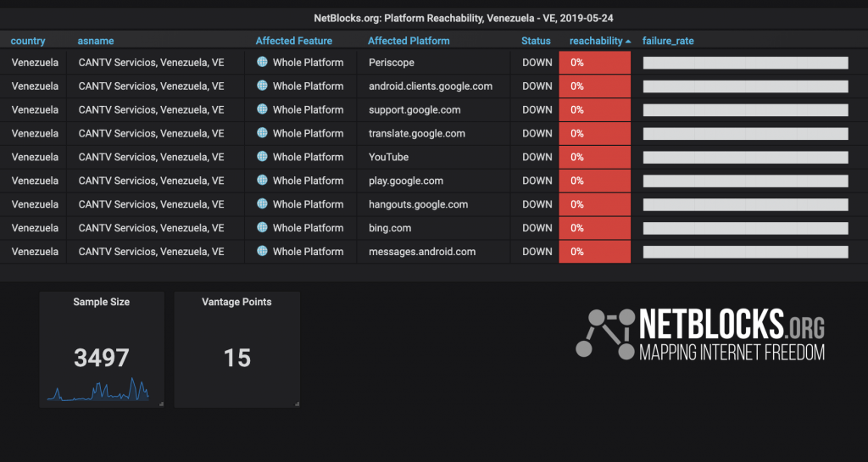Click CANTV Servicios in the play.google.com row

[x=151, y=181]
